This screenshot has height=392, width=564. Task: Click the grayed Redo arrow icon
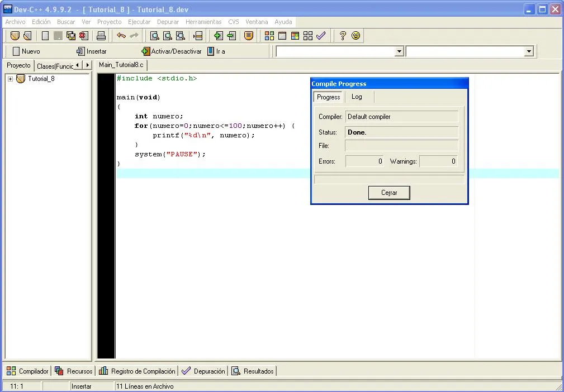click(x=134, y=36)
